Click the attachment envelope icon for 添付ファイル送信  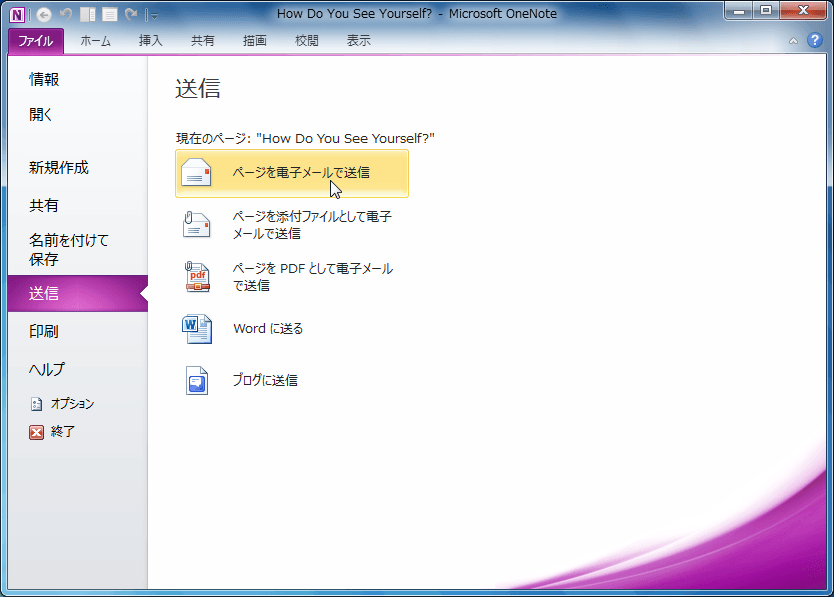(x=196, y=225)
